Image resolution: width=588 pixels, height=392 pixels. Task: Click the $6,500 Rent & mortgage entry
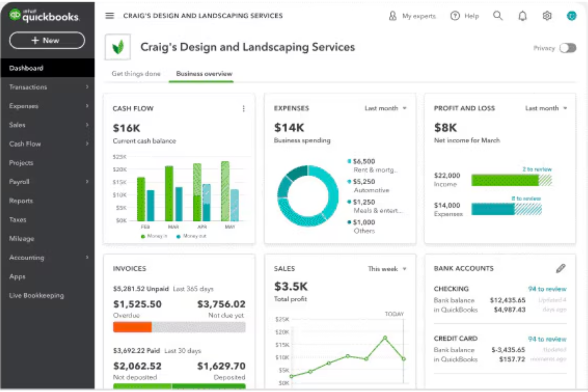(372, 166)
